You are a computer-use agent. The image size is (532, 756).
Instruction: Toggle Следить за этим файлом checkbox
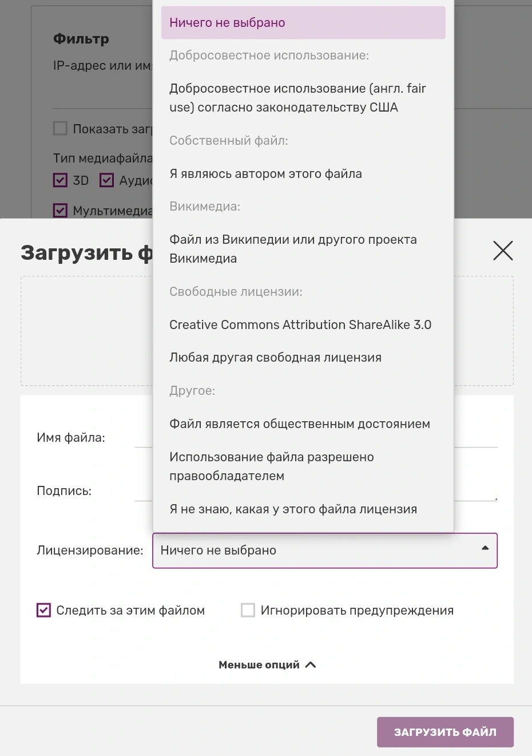click(x=43, y=610)
